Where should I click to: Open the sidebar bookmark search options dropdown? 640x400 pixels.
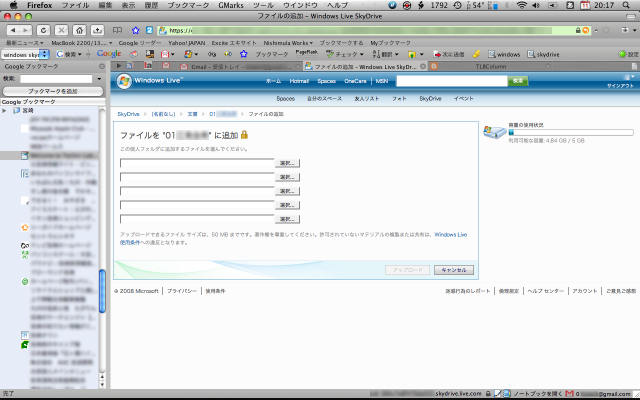(99, 78)
